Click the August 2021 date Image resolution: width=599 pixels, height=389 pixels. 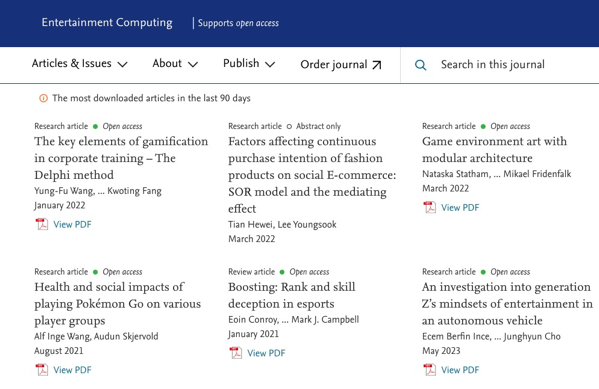[x=58, y=351]
